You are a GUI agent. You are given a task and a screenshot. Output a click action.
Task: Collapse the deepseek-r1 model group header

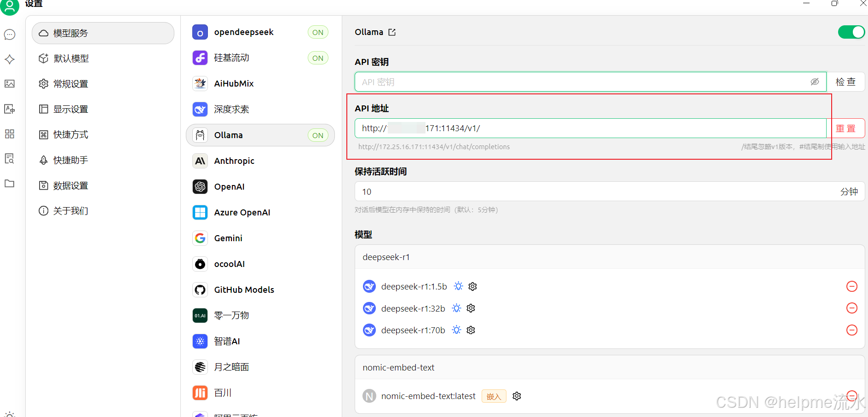(x=609, y=257)
